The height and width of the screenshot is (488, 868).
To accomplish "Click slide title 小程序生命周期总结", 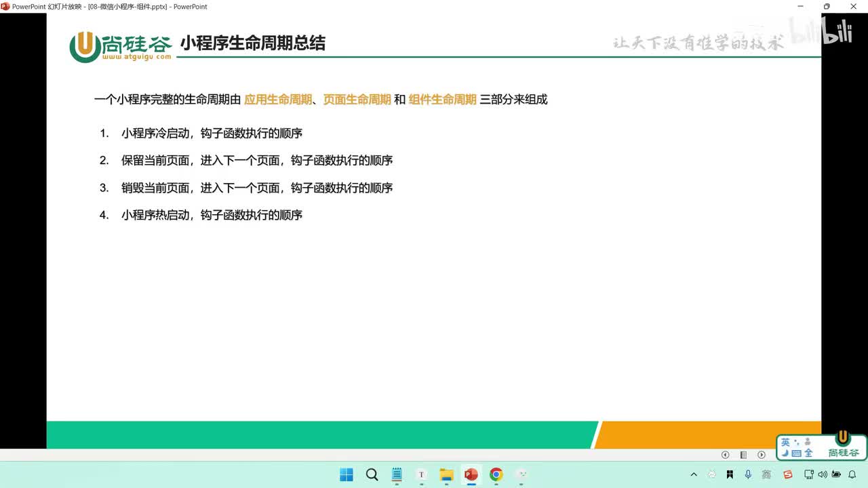I will pyautogui.click(x=253, y=43).
